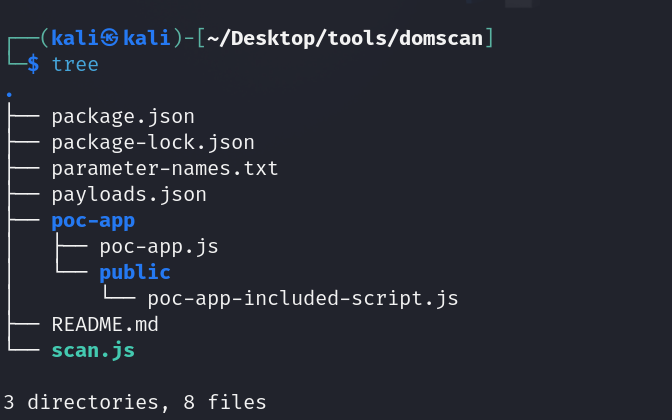The image size is (672, 420).
Task: Click the blue poc-app directory name
Action: pos(92,220)
